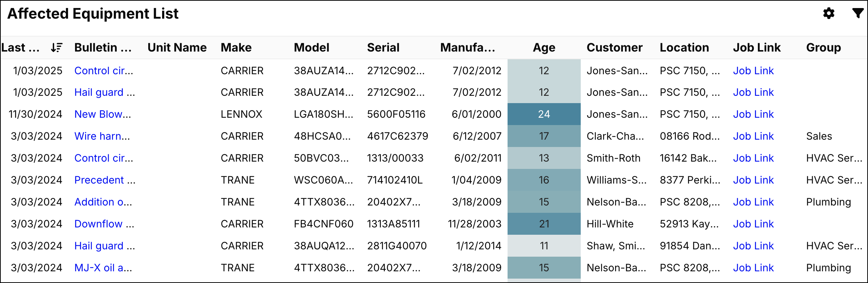This screenshot has height=283, width=868.
Task: Open Job Link for Smith-Roth customer
Action: tap(753, 158)
